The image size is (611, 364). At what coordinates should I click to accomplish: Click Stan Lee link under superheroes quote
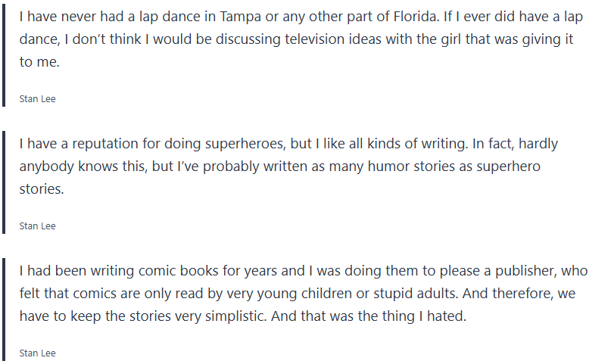[x=37, y=226]
